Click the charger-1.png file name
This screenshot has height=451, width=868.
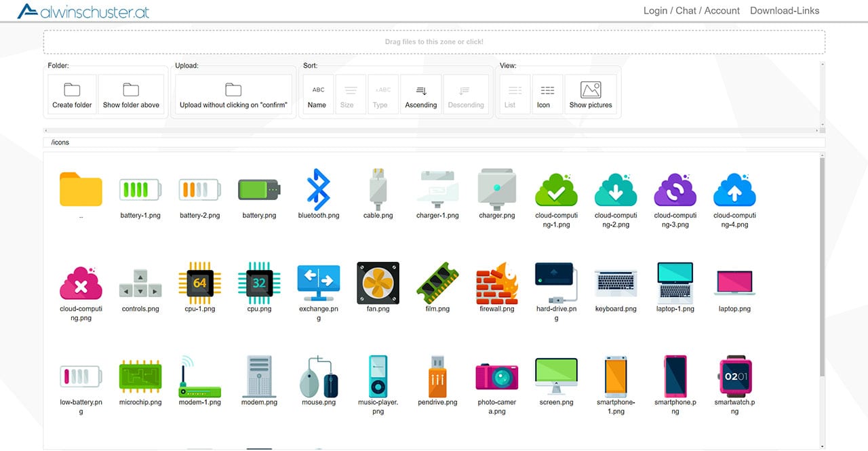437,216
